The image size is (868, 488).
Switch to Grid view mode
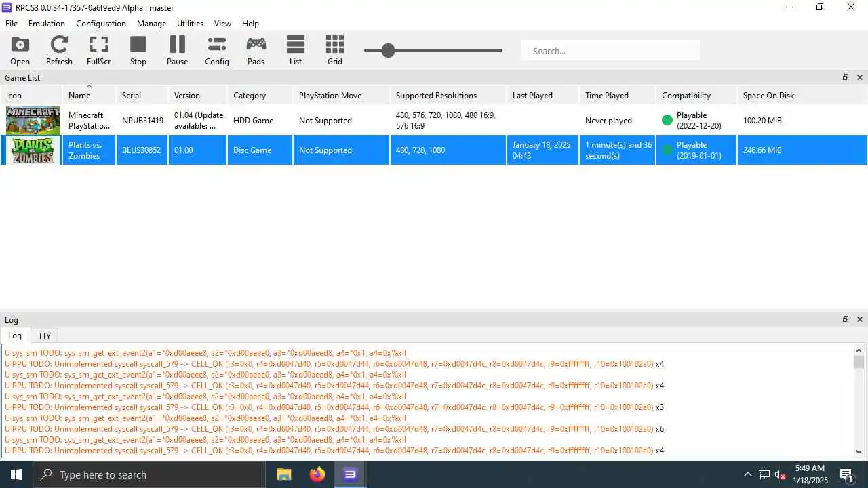click(x=334, y=51)
